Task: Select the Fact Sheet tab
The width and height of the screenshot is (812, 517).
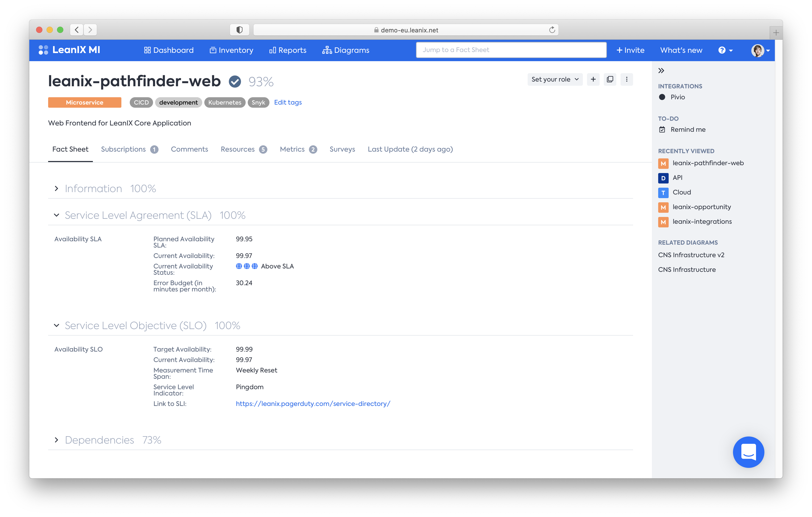Action: [70, 149]
